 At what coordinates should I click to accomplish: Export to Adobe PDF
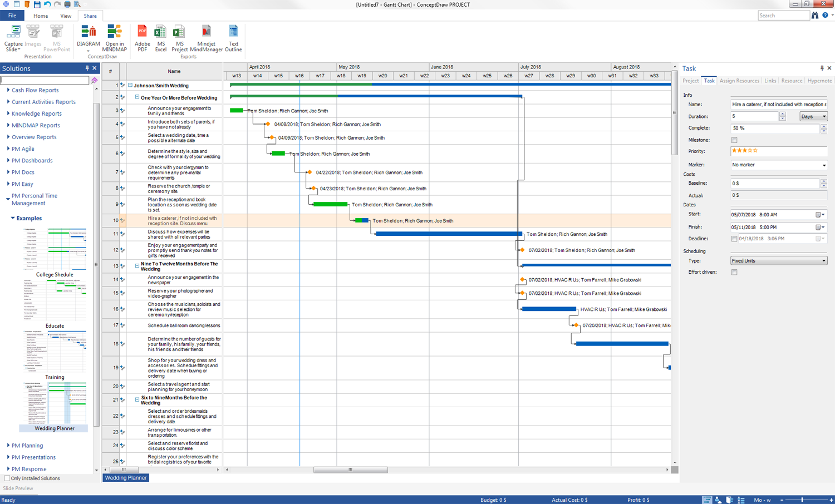pos(142,33)
